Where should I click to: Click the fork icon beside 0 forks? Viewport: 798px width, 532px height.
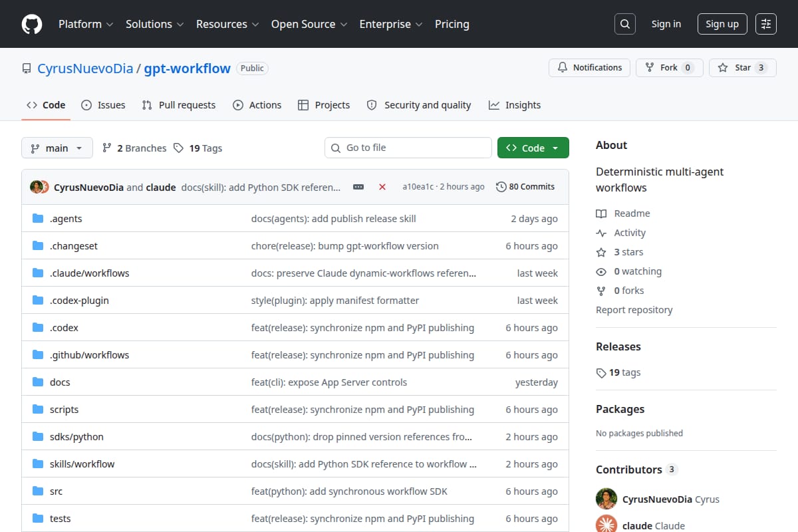(x=601, y=291)
